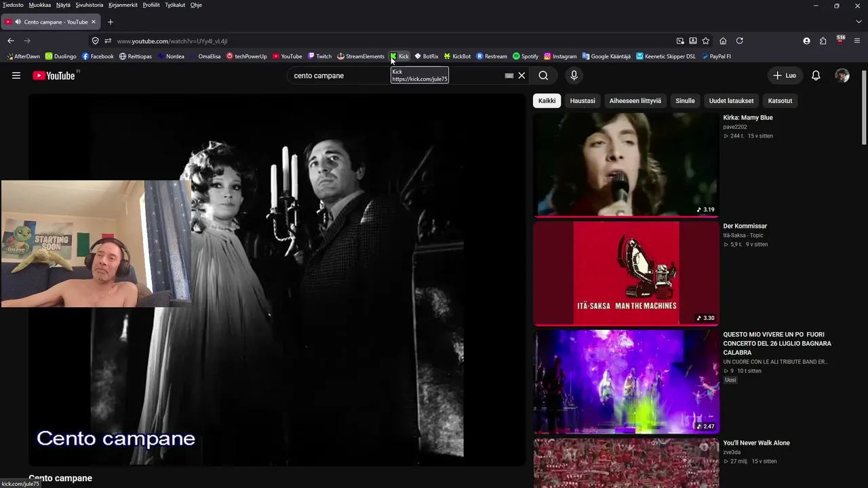Open the Facebook bookmark
The width and height of the screenshot is (868, 488).
98,56
